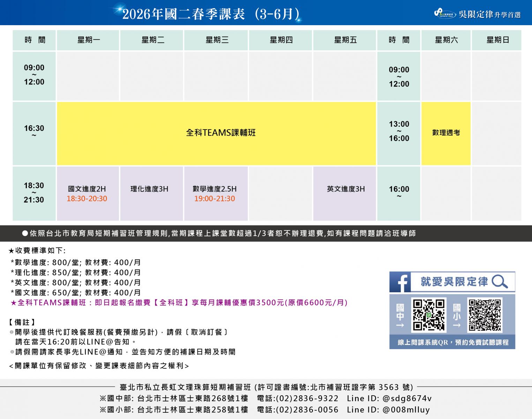Screen dimensions: 532x419
Task: Click the 線上問課系統QR banner text
Action: [x=452, y=343]
